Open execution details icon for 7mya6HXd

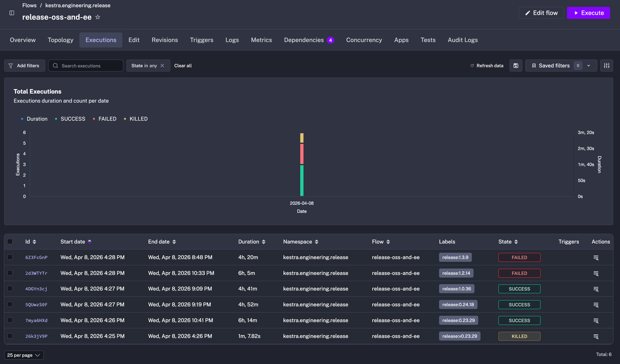pyautogui.click(x=596, y=321)
